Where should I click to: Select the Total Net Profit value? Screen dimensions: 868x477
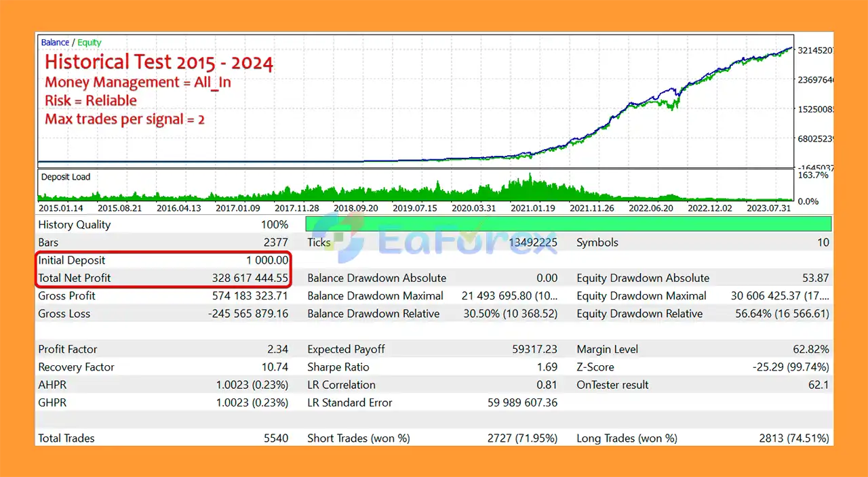[x=250, y=278]
